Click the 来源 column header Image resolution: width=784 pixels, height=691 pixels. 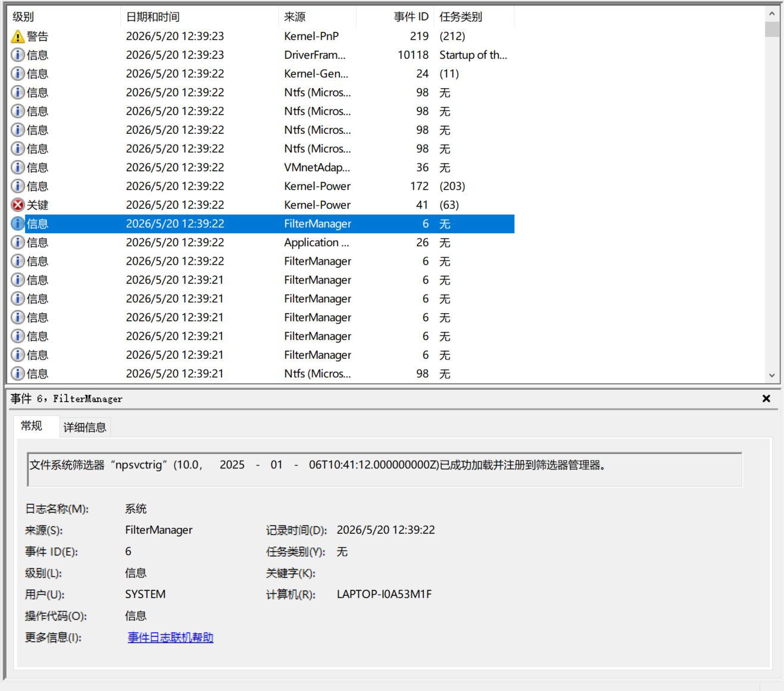(317, 17)
